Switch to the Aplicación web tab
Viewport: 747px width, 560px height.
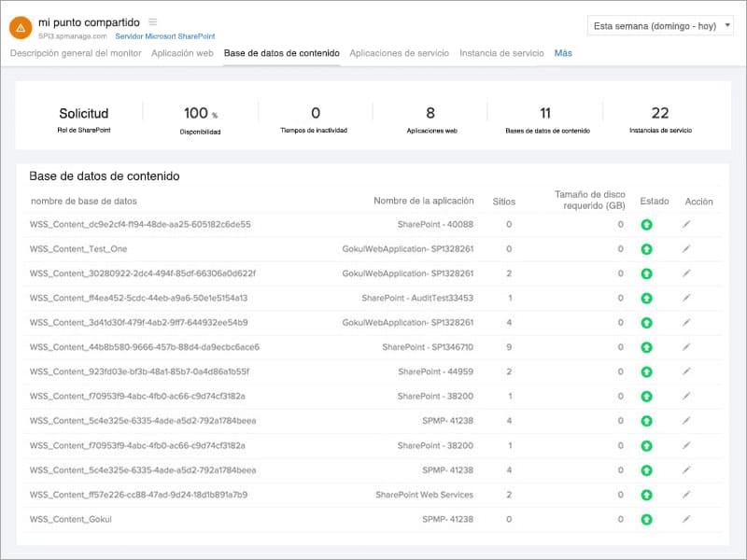[186, 54]
